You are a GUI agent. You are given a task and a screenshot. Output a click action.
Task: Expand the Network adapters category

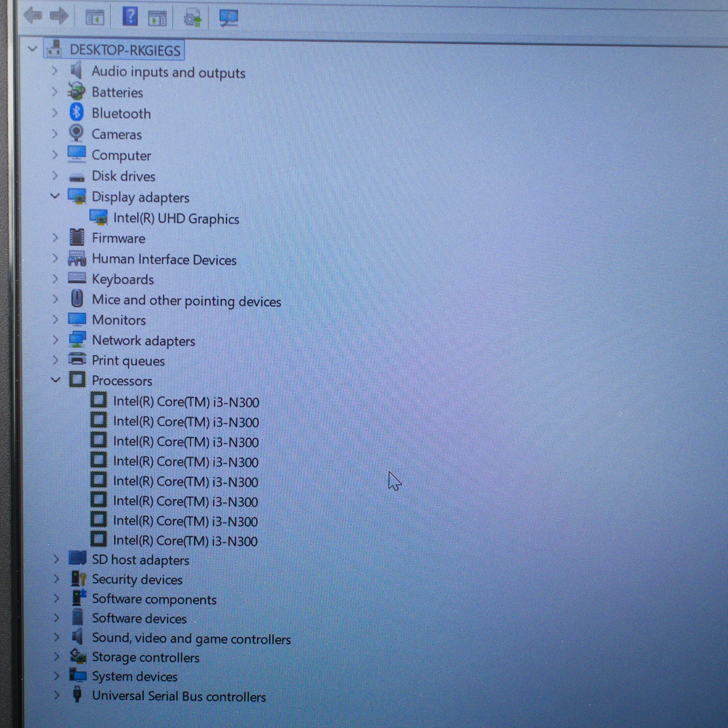[55, 340]
